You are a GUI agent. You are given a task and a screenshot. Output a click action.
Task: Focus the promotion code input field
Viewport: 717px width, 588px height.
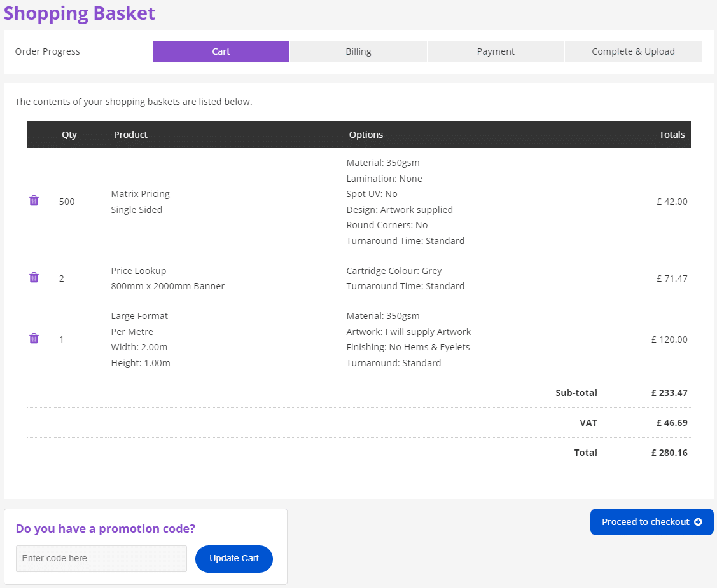101,559
